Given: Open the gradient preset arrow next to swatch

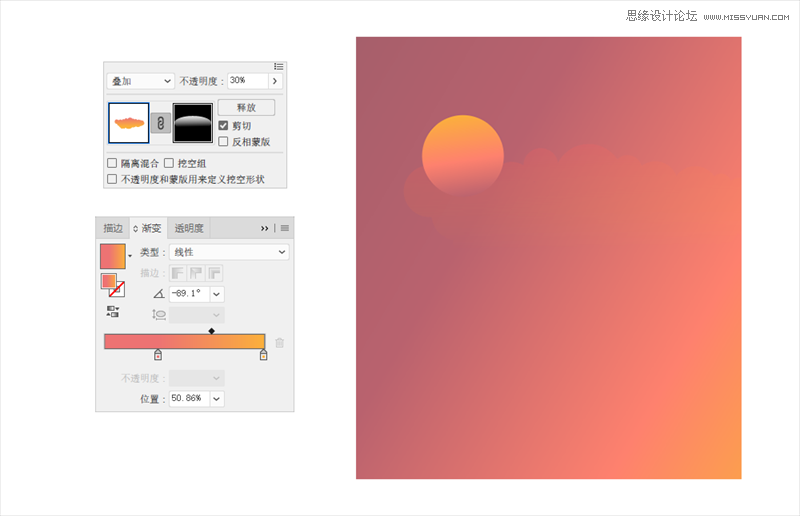Looking at the screenshot, I should 130,256.
